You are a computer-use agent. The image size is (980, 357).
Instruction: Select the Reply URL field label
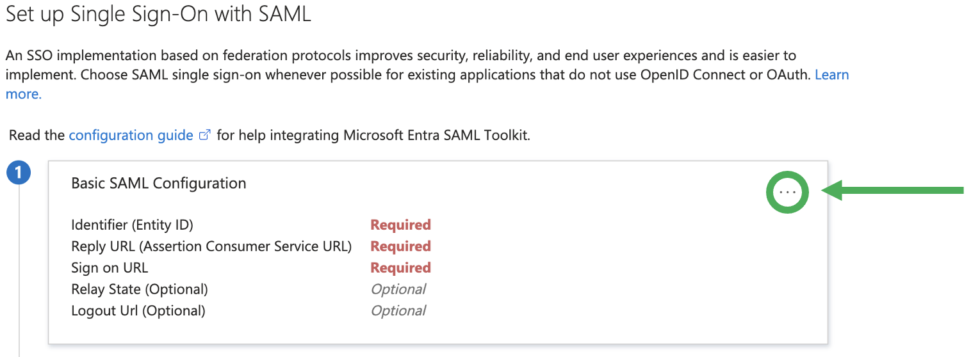click(x=211, y=246)
